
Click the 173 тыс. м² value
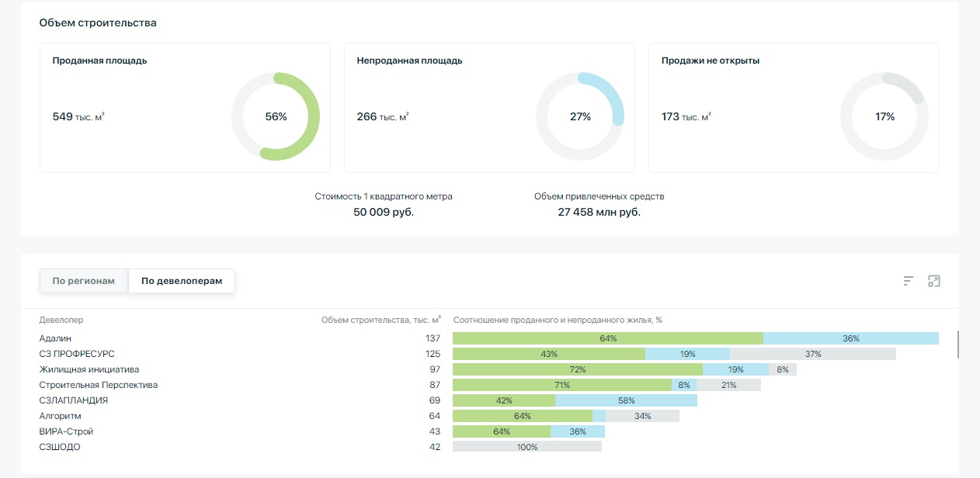[686, 116]
